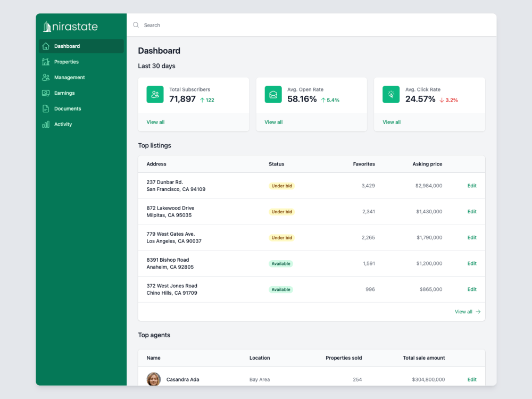
Task: Click the arrow next to View all listings
Action: (x=478, y=311)
